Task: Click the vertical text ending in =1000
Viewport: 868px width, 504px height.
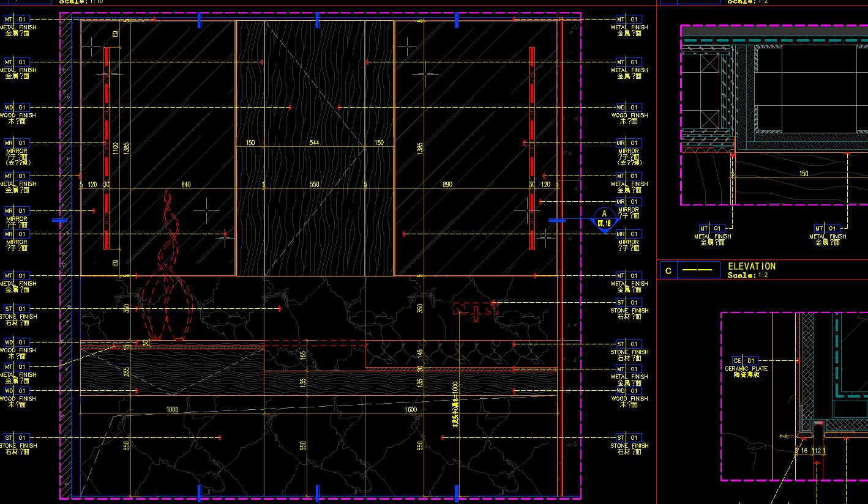Action: [455, 405]
